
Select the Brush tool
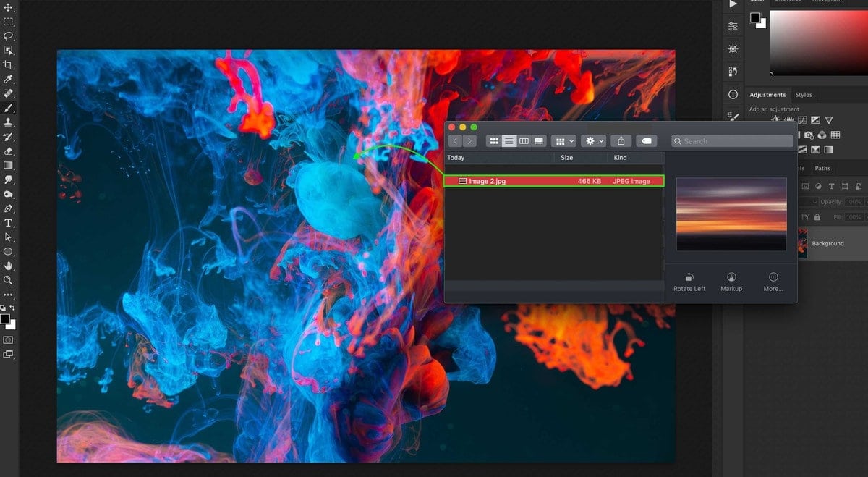(9, 108)
